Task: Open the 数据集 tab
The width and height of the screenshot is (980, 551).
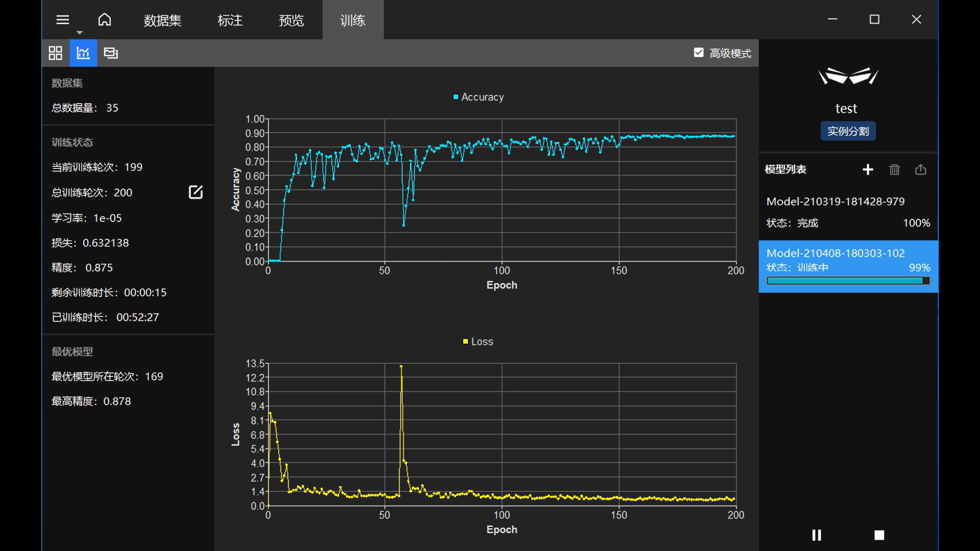Action: [162, 20]
